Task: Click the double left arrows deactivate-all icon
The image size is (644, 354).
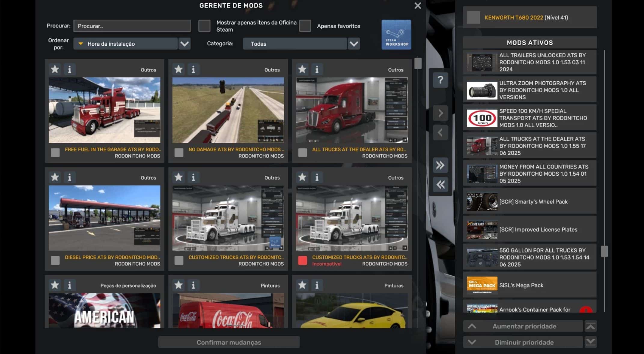Action: (440, 184)
